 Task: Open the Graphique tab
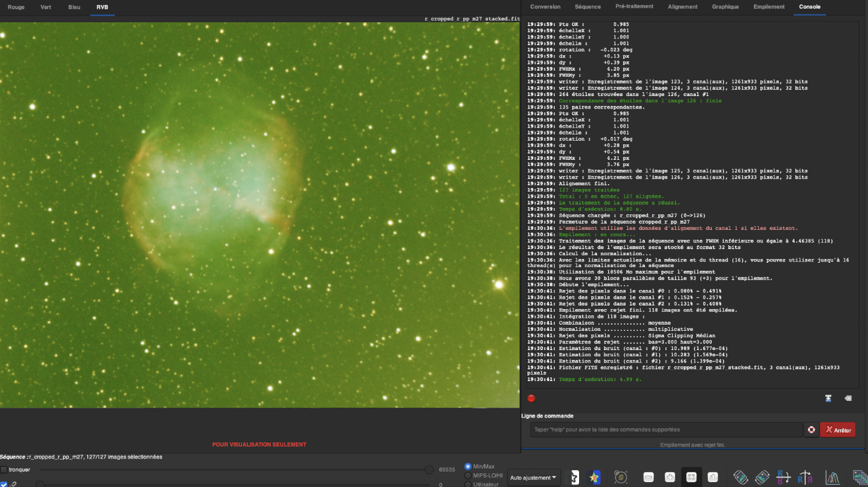[x=725, y=7]
